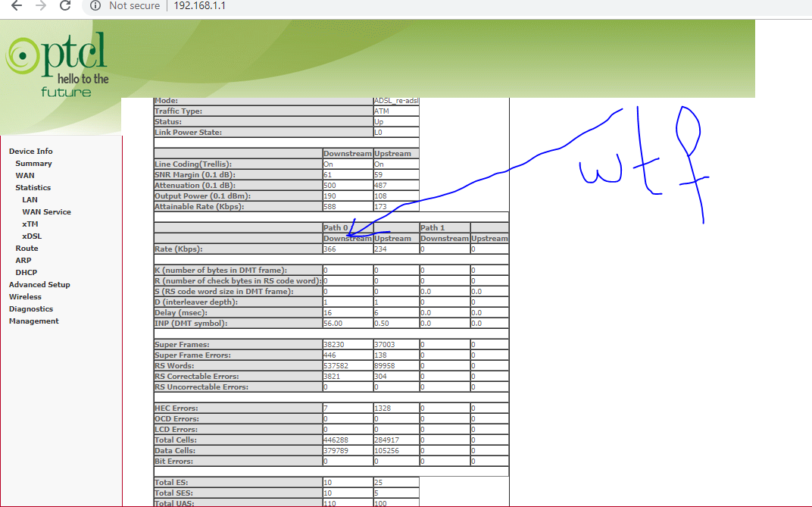
Task: Open WAN Service statistics
Action: 47,211
